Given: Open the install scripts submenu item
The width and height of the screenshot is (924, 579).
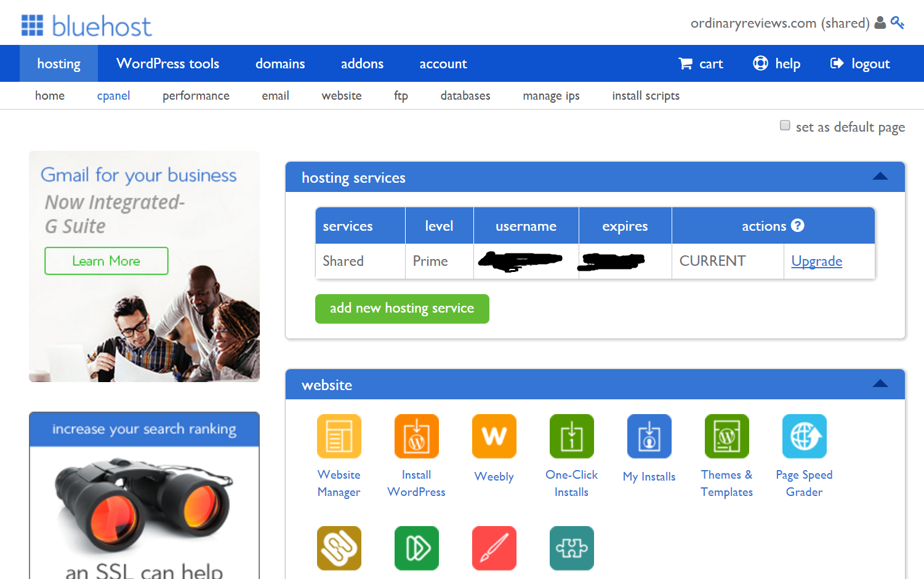Looking at the screenshot, I should tap(646, 95).
